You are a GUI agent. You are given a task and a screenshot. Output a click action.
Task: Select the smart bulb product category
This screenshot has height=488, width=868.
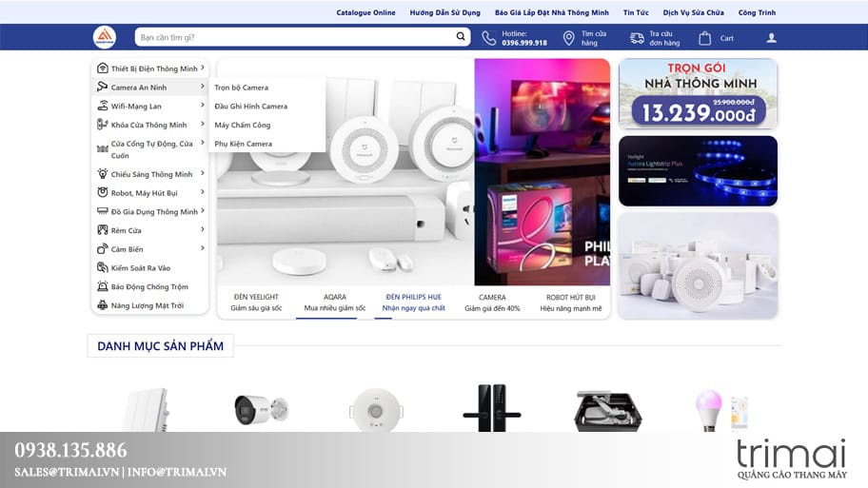click(x=720, y=411)
